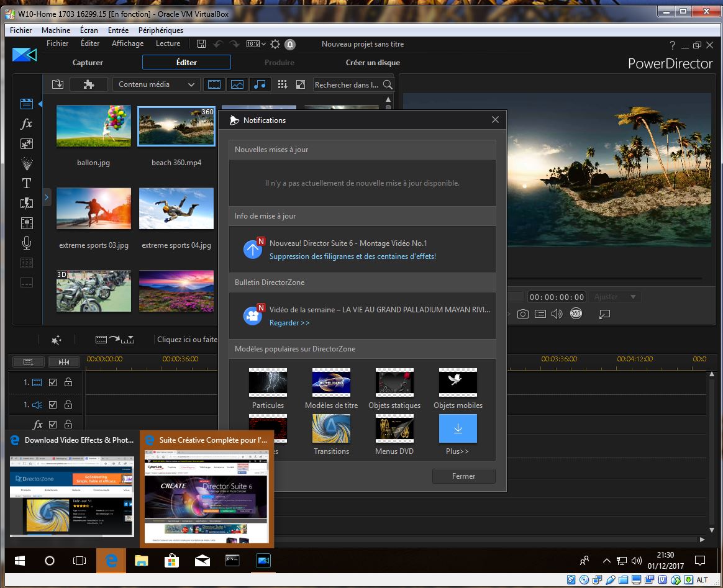This screenshot has width=723, height=588.
Task: Toggle the audio files filter in library
Action: (259, 84)
